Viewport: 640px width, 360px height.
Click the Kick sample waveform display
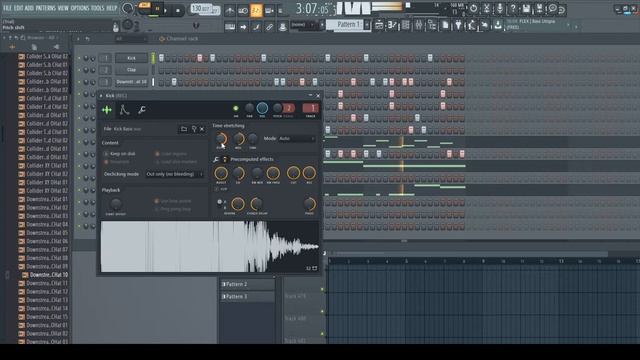[209, 247]
